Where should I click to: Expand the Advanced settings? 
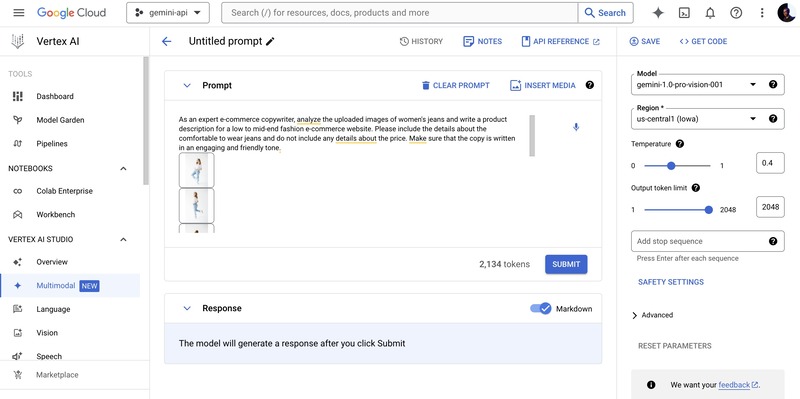[x=653, y=315]
